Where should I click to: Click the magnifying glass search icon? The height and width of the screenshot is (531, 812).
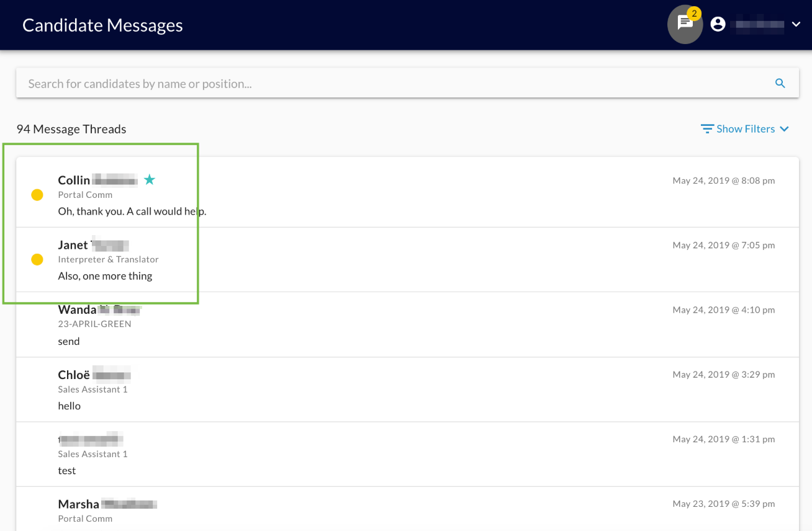[x=780, y=83]
